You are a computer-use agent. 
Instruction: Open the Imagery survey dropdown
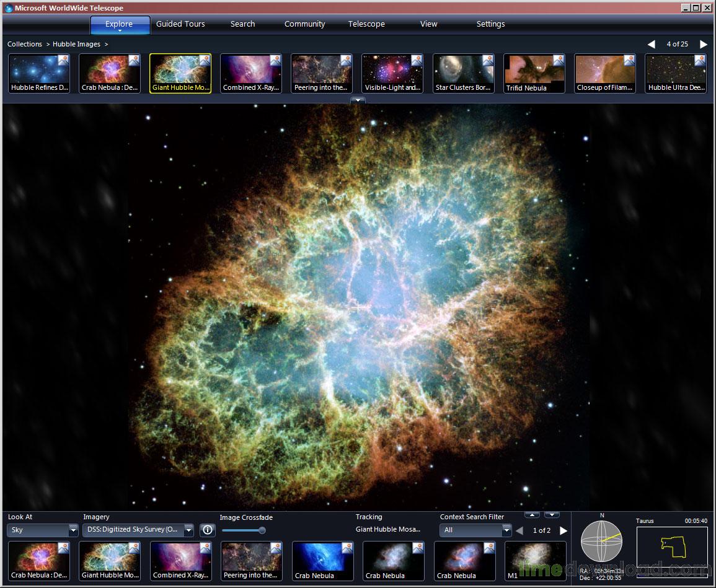[138, 530]
